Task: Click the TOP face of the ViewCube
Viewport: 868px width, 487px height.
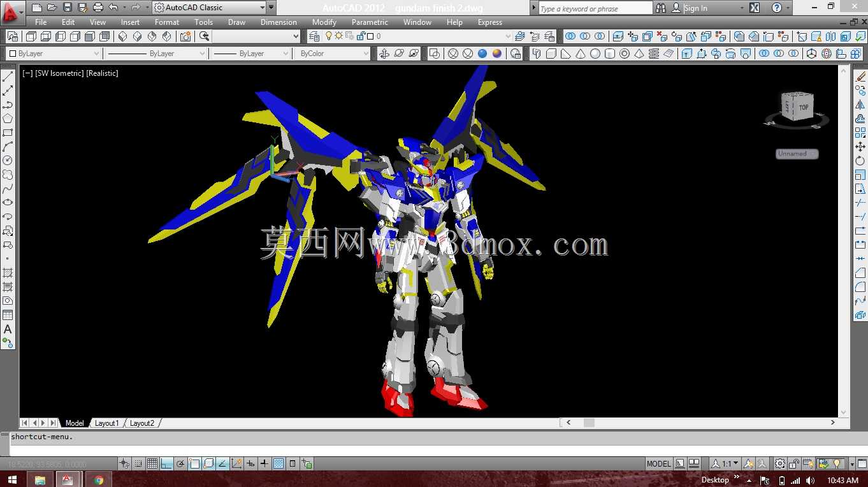Action: click(804, 107)
